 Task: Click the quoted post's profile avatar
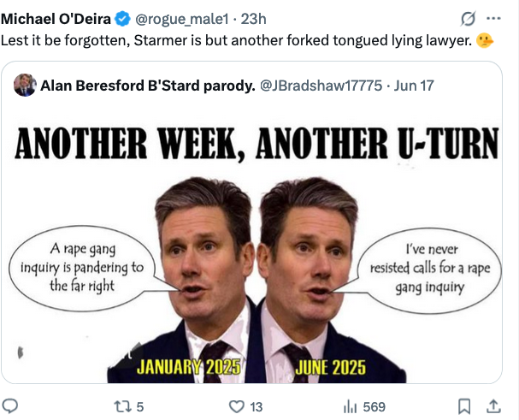25,85
